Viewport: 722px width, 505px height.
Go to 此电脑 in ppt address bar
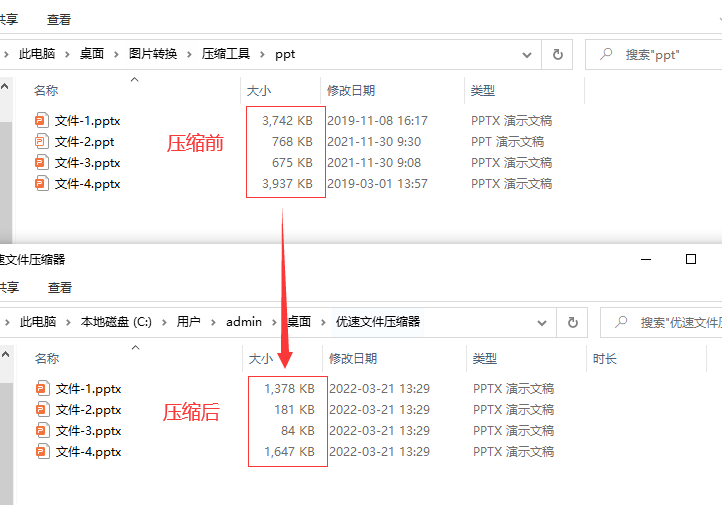tap(37, 54)
